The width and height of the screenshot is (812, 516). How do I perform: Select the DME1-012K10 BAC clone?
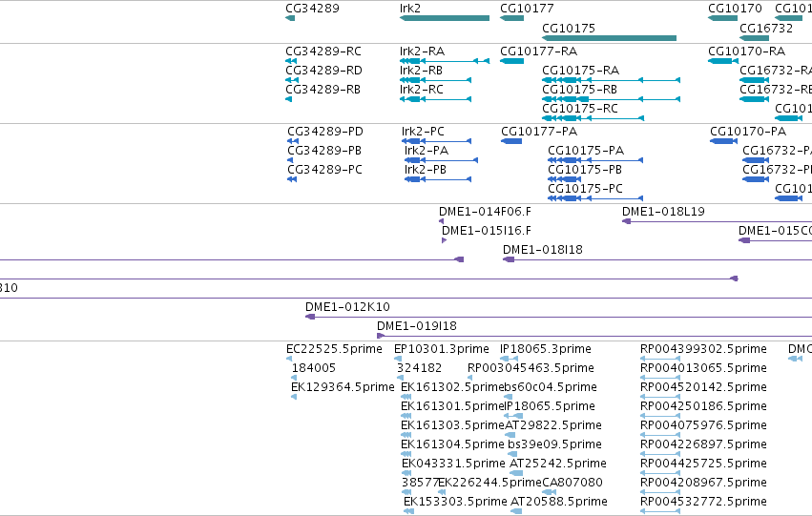[x=347, y=307]
